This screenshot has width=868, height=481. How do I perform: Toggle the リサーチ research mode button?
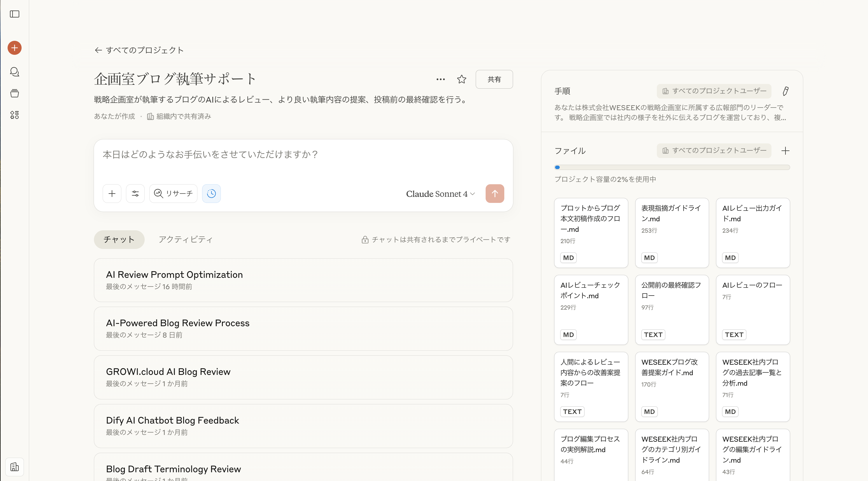[x=173, y=193]
